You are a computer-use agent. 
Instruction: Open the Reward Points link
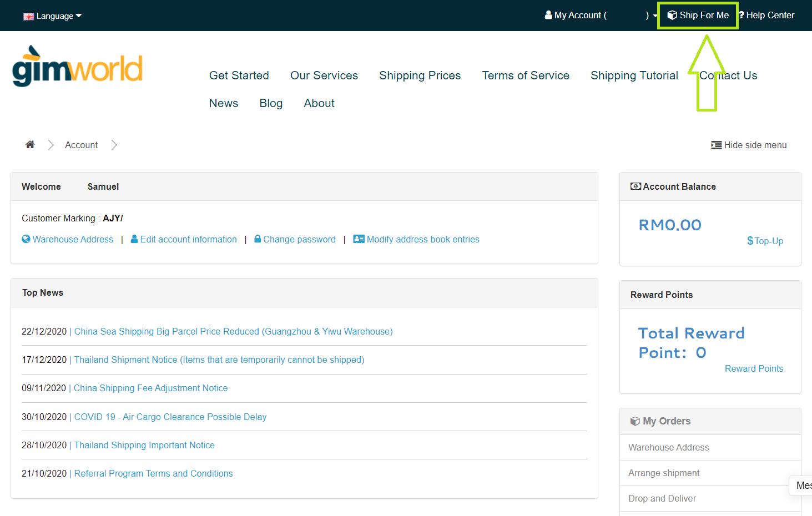[x=754, y=368]
